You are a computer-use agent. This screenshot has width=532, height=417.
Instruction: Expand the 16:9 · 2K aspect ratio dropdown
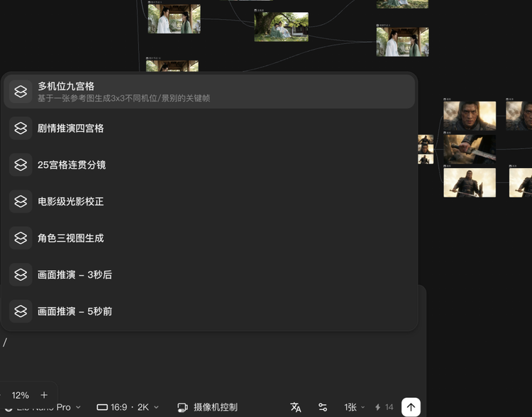pyautogui.click(x=128, y=407)
